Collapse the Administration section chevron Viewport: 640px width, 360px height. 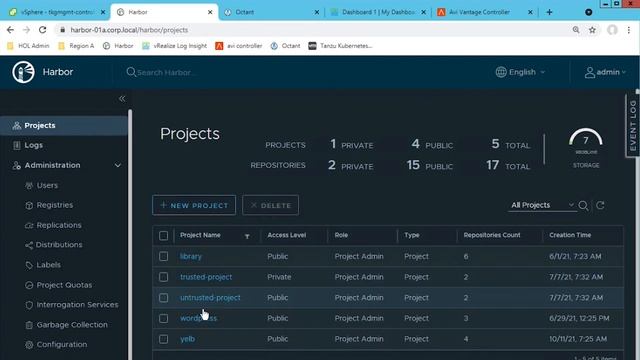point(118,166)
